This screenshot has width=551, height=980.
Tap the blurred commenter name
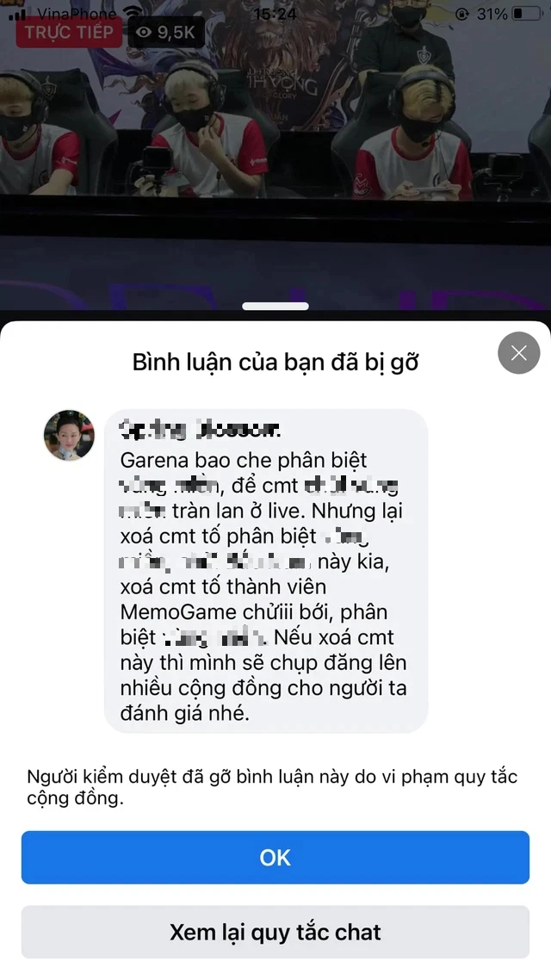(x=200, y=430)
